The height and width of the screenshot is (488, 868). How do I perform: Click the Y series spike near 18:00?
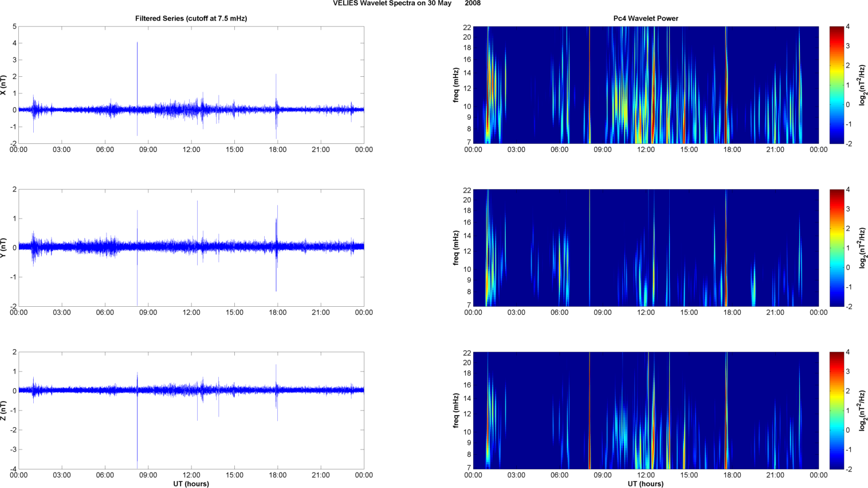(x=276, y=248)
